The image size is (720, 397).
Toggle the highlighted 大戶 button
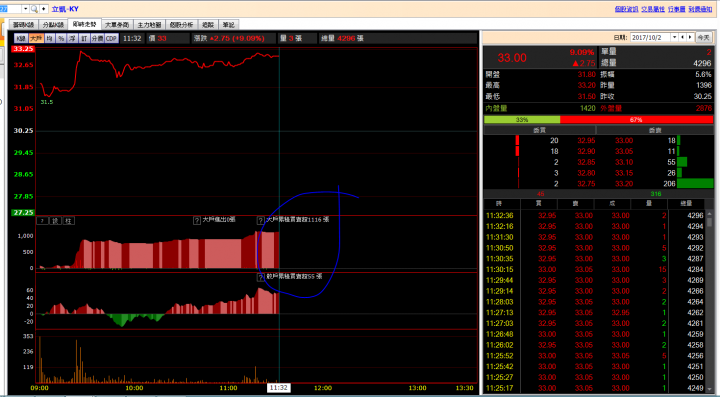35,39
